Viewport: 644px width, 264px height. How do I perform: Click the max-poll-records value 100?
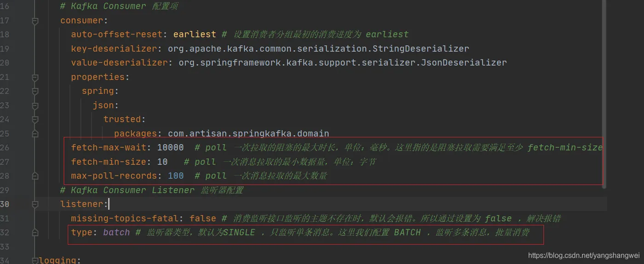point(176,176)
